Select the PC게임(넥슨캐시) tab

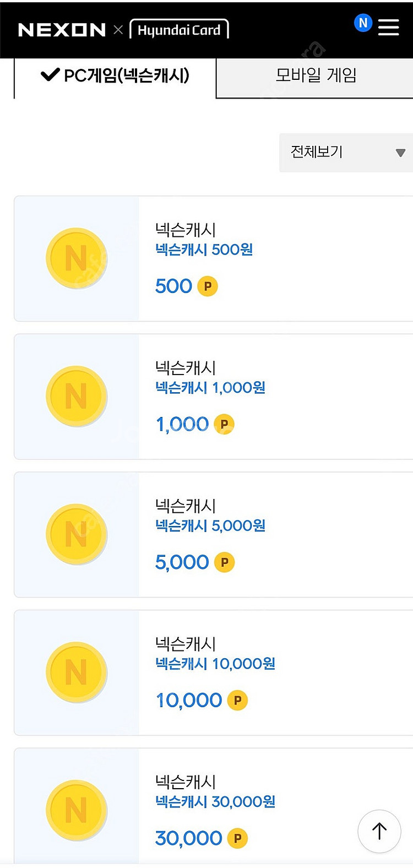(115, 75)
